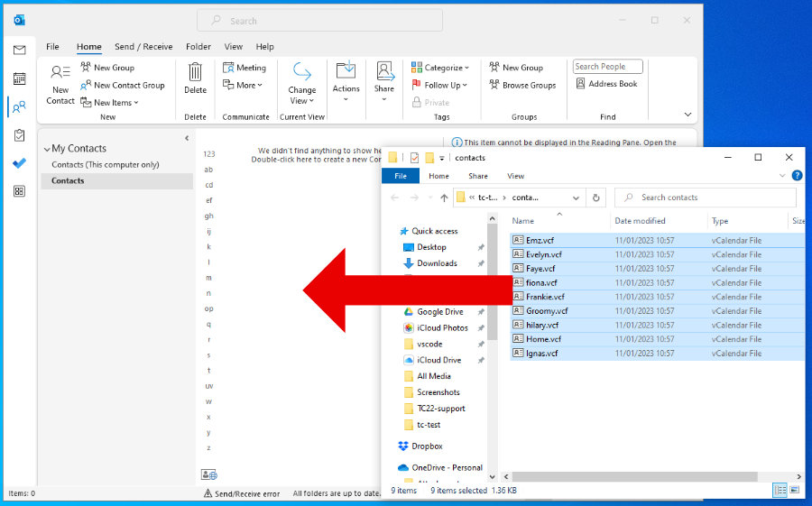Open Desktop in Quick access
Image resolution: width=812 pixels, height=506 pixels.
point(431,247)
